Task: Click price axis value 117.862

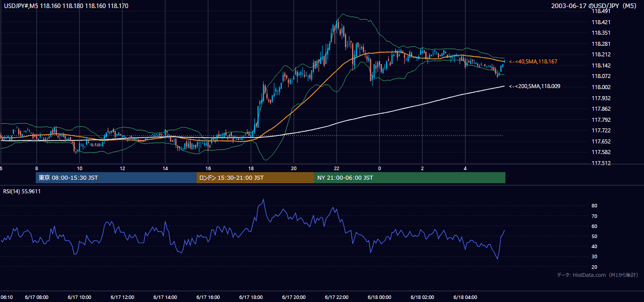Action: click(601, 109)
